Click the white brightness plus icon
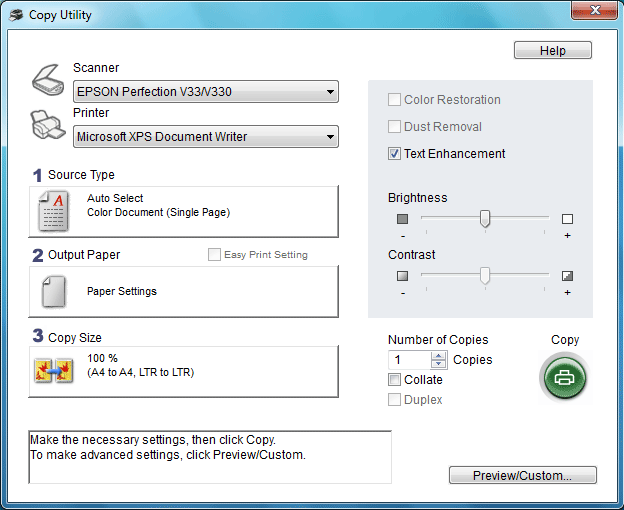The width and height of the screenshot is (624, 510). pos(567,219)
